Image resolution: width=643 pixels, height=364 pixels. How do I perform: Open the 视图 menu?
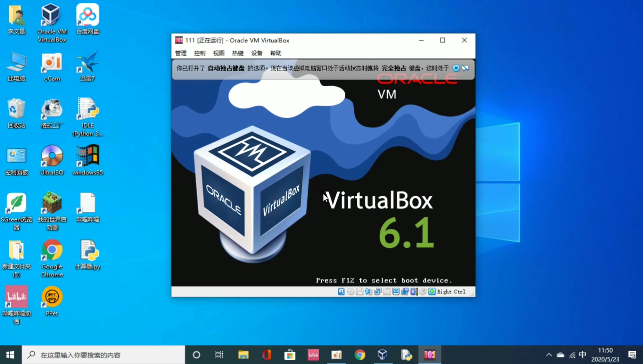click(x=218, y=53)
